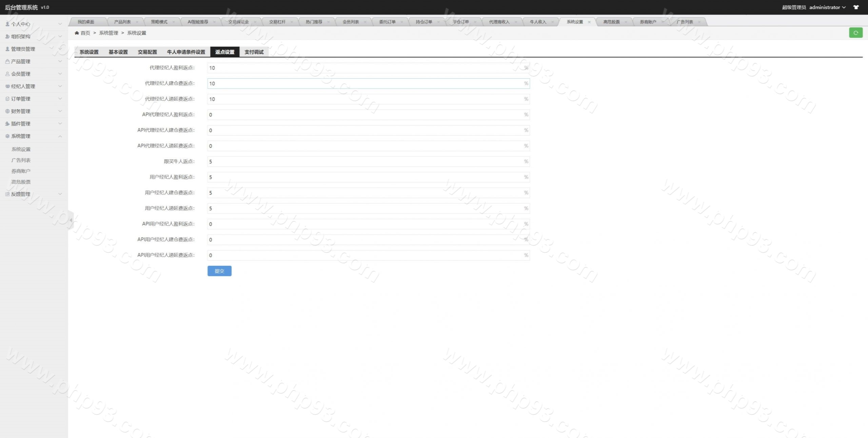This screenshot has height=438, width=868.
Task: Switch to the 支付调试 settings tab
Action: [x=254, y=52]
